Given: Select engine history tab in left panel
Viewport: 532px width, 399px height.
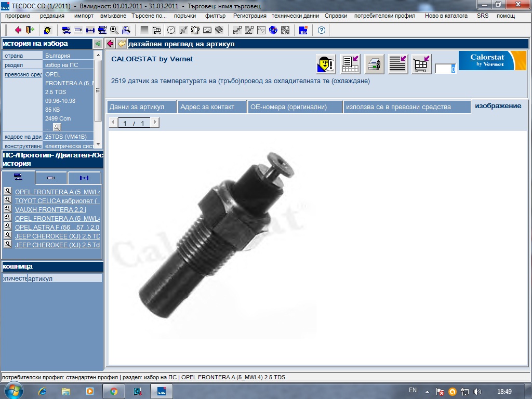Looking at the screenshot, I should coord(51,178).
